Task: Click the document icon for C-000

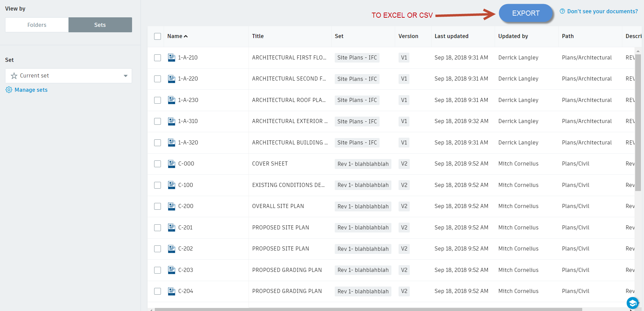Action: [x=171, y=164]
